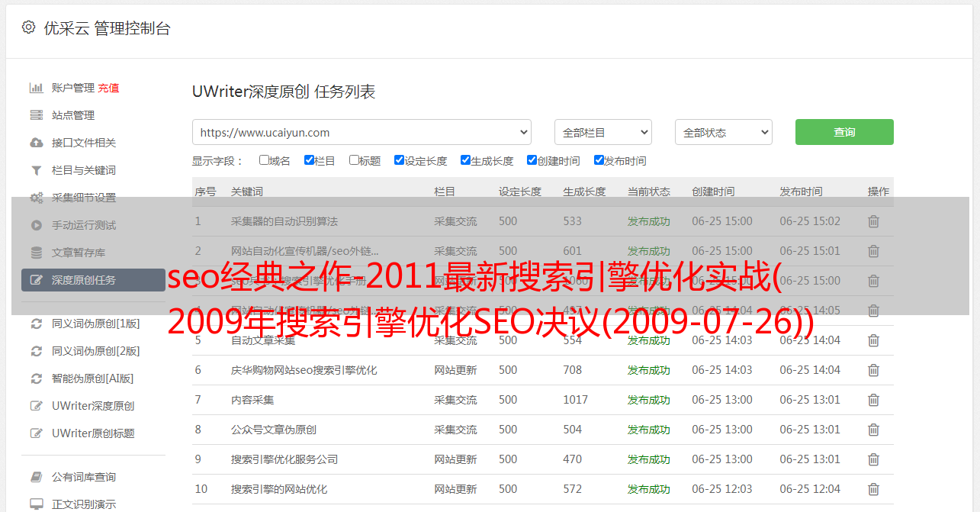This screenshot has width=980, height=512.
Task: Open 公有词库查询 menu item
Action: (x=84, y=477)
